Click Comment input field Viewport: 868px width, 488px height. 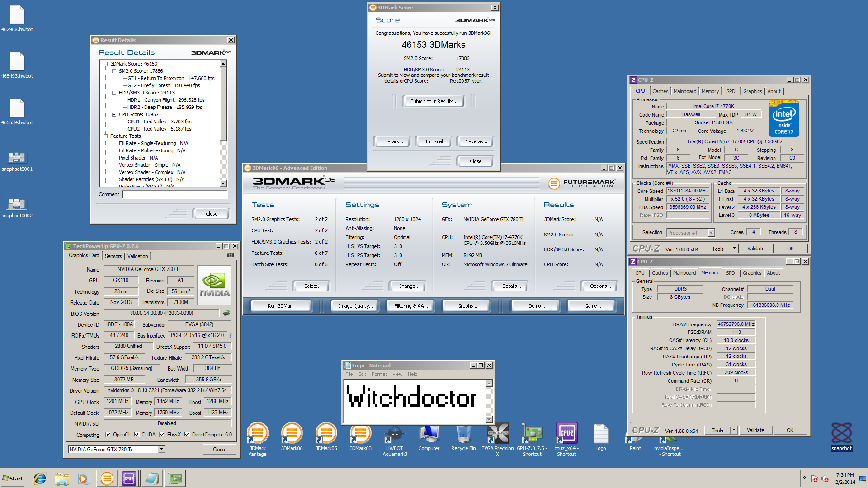[x=175, y=194]
